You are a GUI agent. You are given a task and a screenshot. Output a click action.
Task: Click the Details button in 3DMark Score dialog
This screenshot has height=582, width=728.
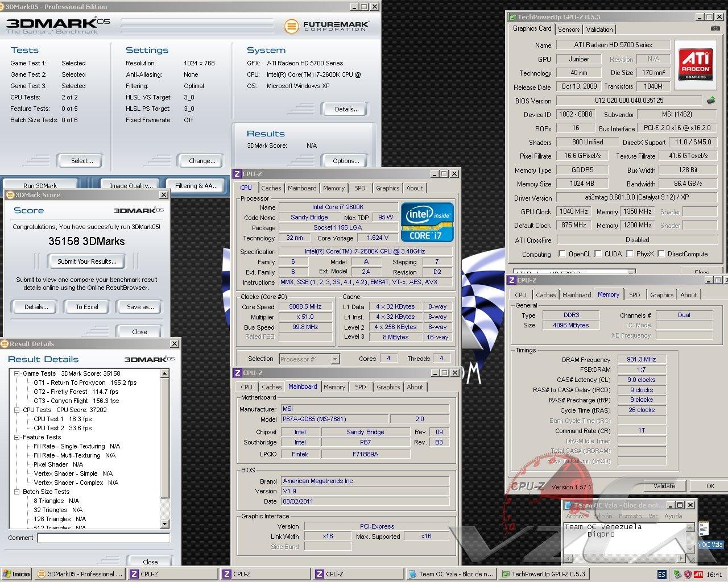(x=36, y=307)
